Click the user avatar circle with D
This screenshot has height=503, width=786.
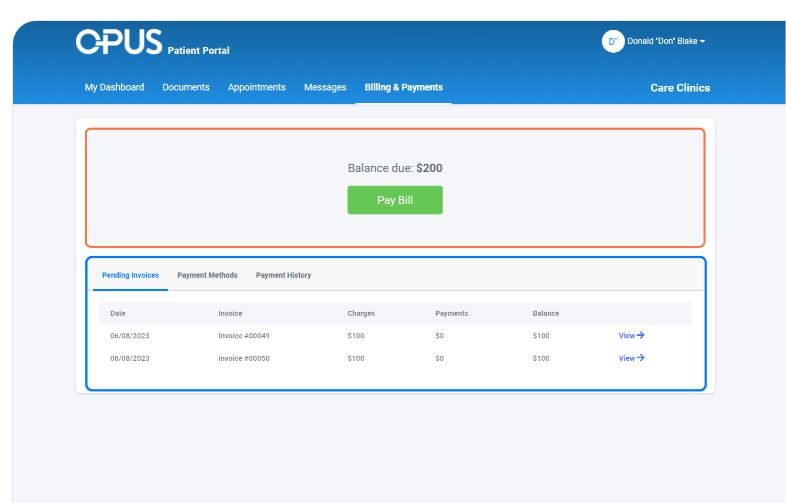(613, 41)
